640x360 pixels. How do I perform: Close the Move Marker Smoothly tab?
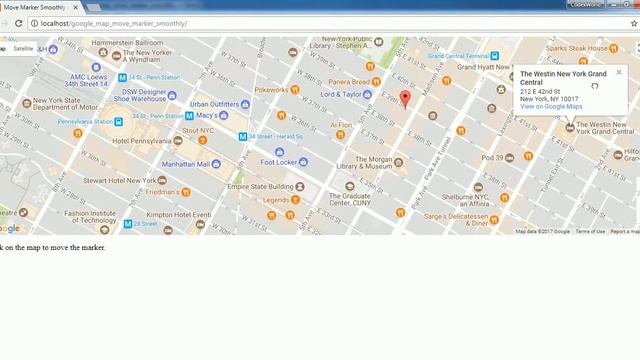coord(76,7)
